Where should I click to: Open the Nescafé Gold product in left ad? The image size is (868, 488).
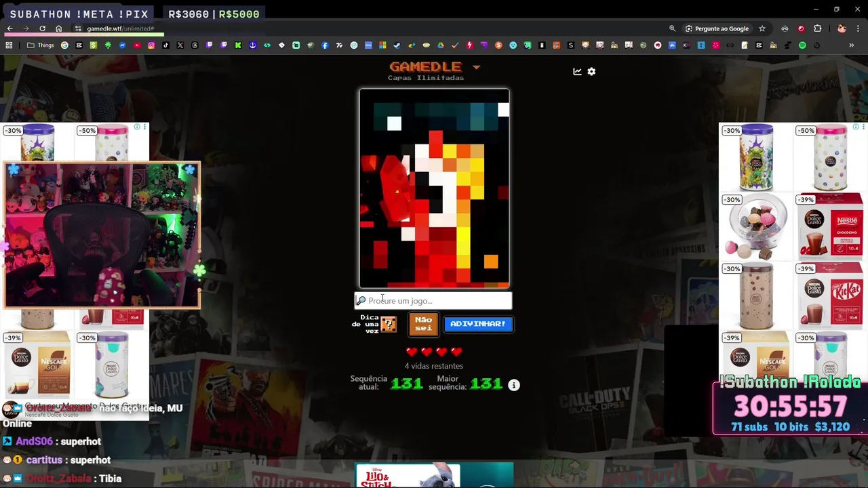[37, 365]
